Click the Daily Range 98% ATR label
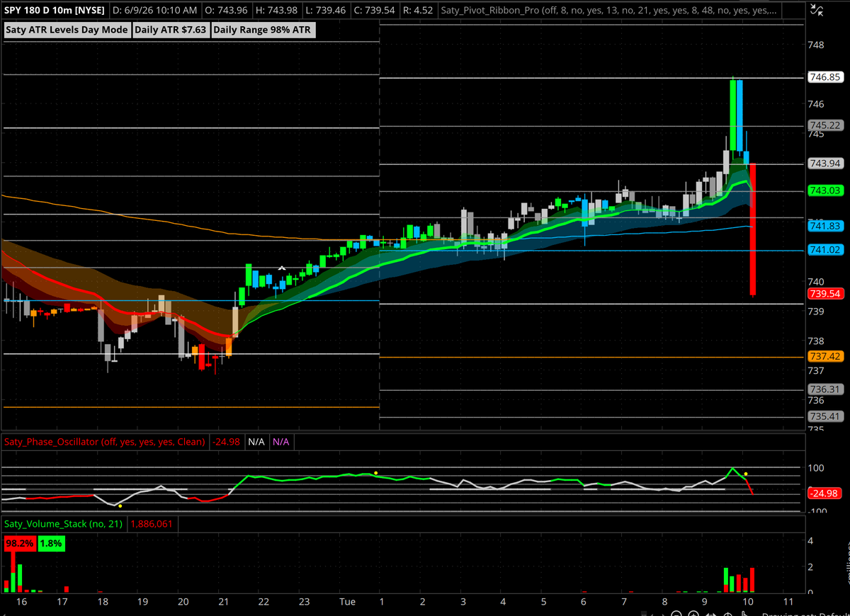This screenshot has width=850, height=616. pos(262,30)
